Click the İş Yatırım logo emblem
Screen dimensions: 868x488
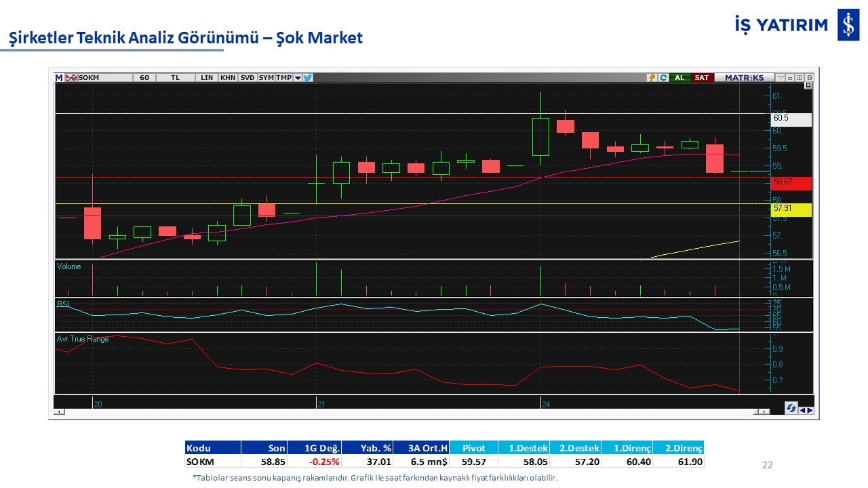click(x=848, y=25)
